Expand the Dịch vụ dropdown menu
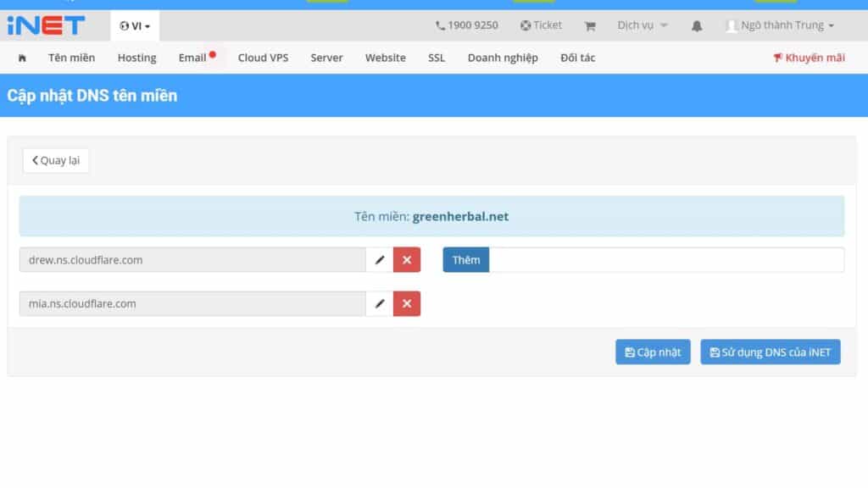Screen dimensions: 868x488 click(642, 25)
